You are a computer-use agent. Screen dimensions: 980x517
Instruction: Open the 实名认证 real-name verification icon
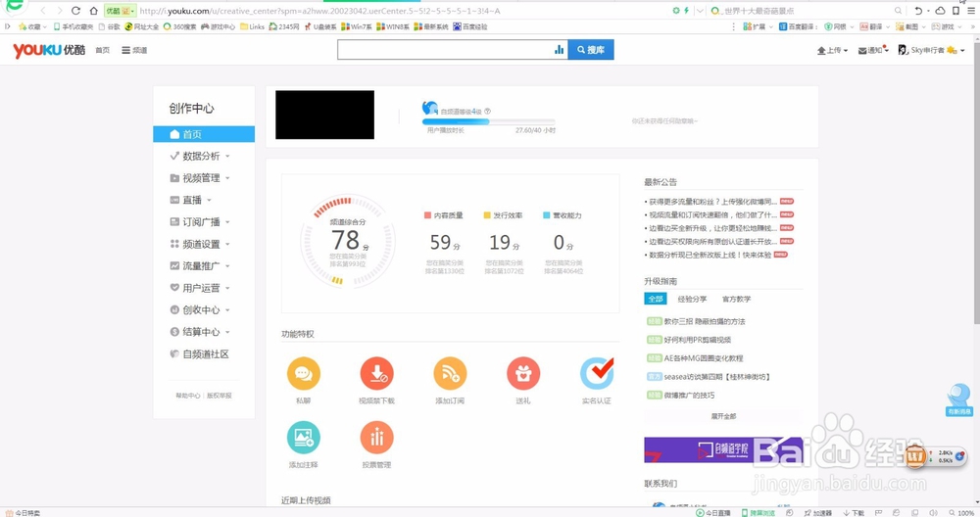[597, 373]
